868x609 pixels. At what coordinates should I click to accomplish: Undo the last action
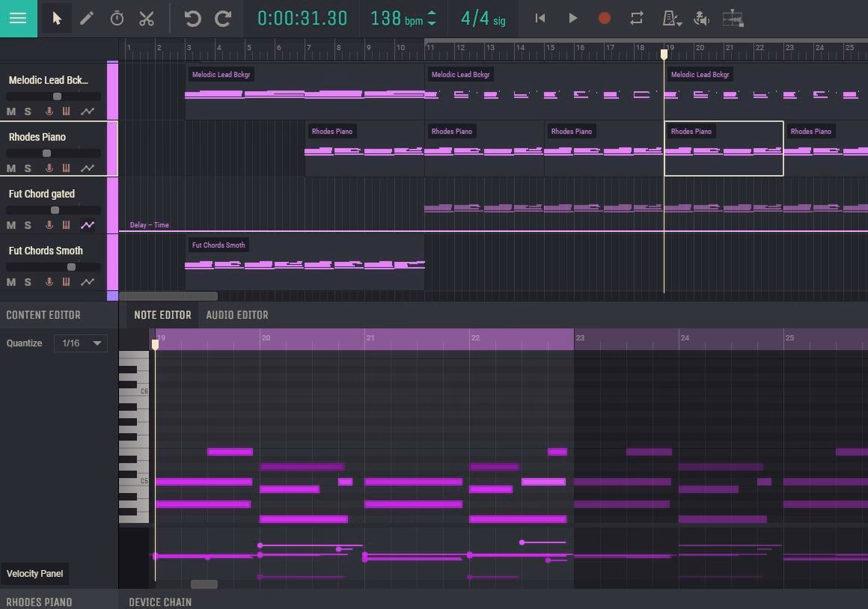[192, 18]
